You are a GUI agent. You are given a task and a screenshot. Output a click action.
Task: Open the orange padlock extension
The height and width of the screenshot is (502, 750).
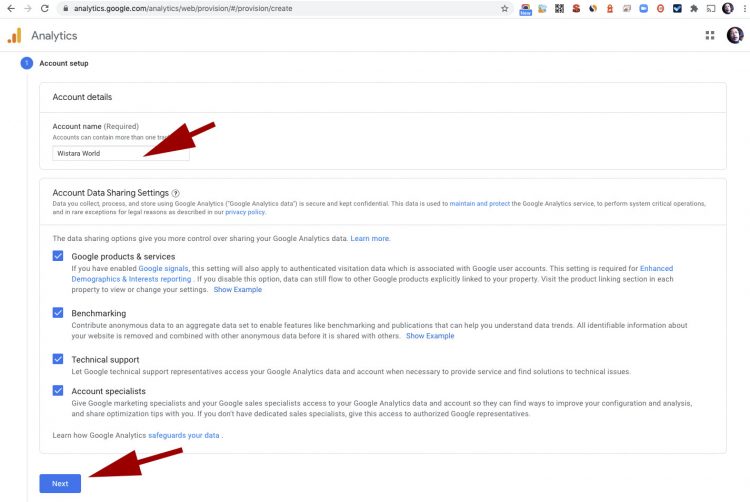610,9
